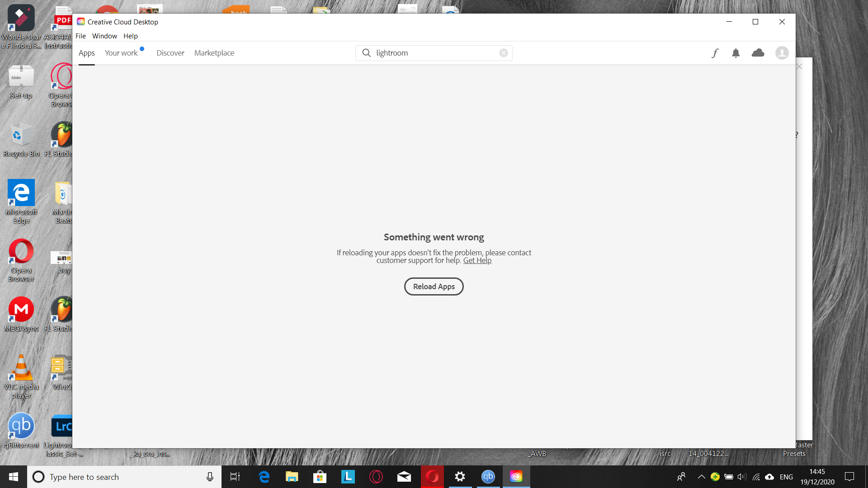Click the Creative Cloud search icon
Image resolution: width=868 pixels, height=488 pixels.
[366, 52]
